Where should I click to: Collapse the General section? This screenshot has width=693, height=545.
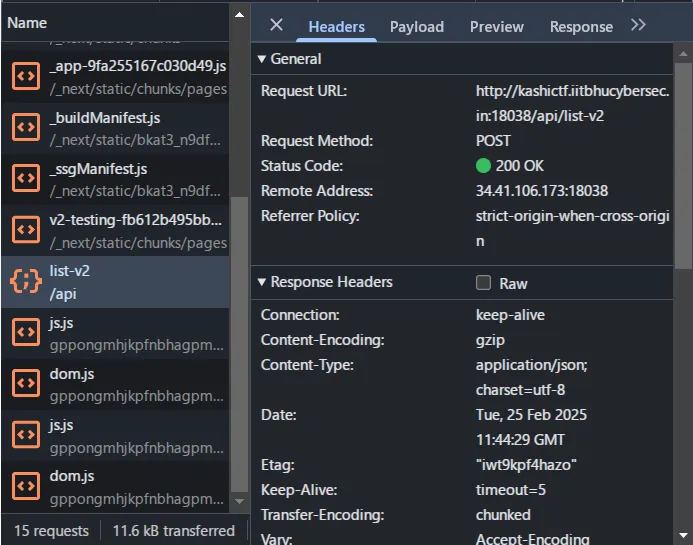pos(262,59)
